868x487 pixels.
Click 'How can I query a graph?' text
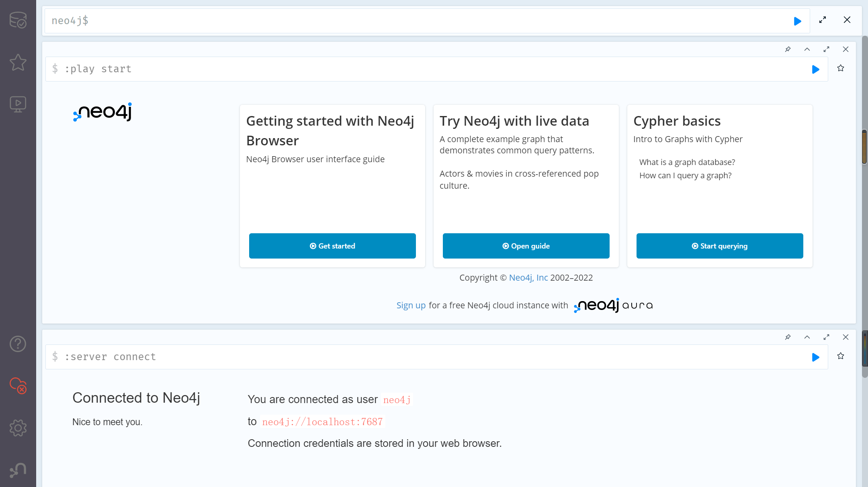[685, 175]
